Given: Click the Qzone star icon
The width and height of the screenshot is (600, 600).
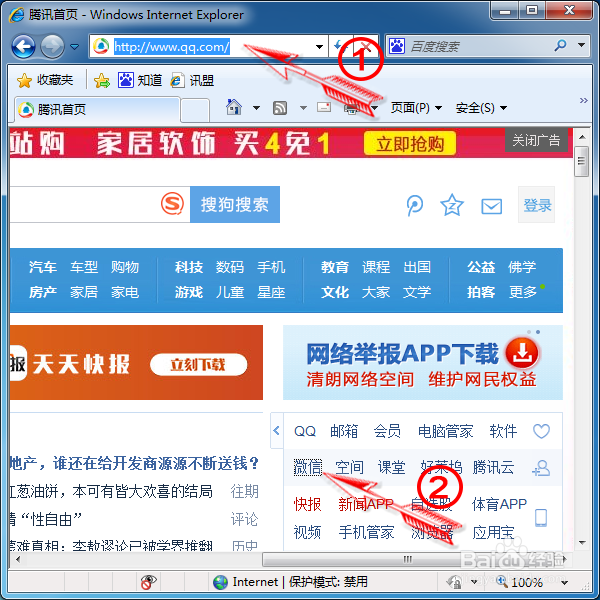Looking at the screenshot, I should [x=452, y=205].
